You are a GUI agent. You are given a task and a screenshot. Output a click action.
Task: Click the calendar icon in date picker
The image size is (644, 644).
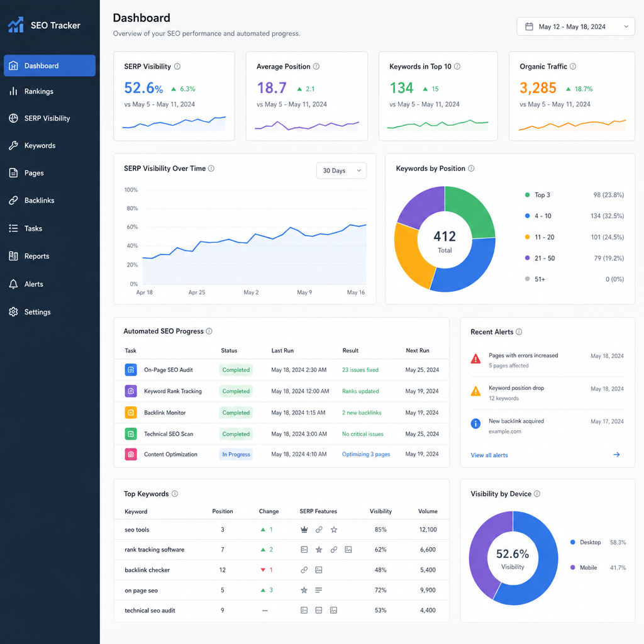pyautogui.click(x=530, y=26)
